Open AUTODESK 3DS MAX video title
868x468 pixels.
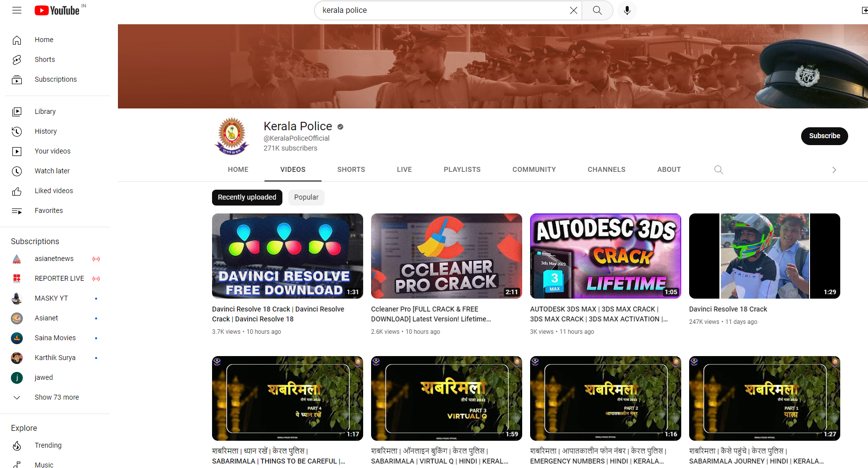coord(599,314)
